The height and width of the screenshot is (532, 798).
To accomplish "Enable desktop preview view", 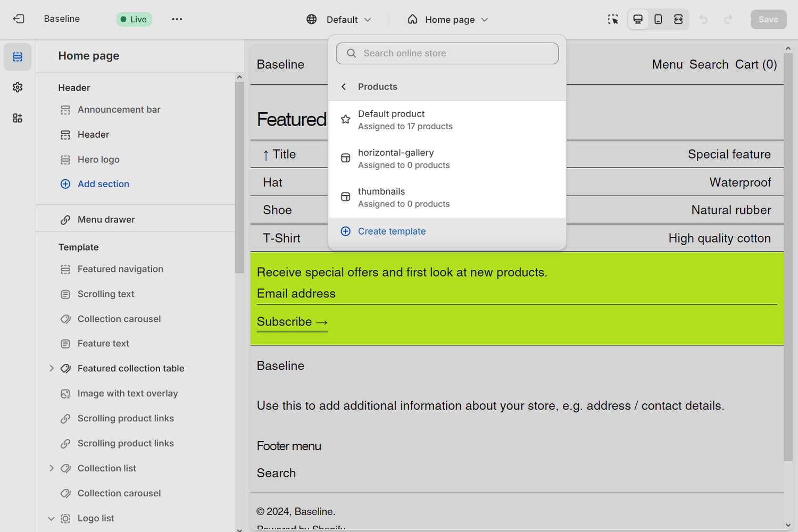I will tap(638, 19).
